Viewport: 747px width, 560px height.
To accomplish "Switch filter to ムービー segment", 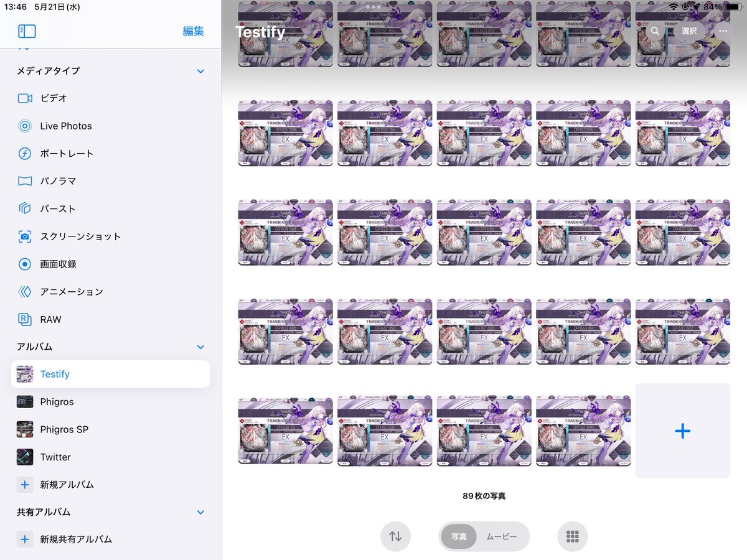I will (x=502, y=536).
